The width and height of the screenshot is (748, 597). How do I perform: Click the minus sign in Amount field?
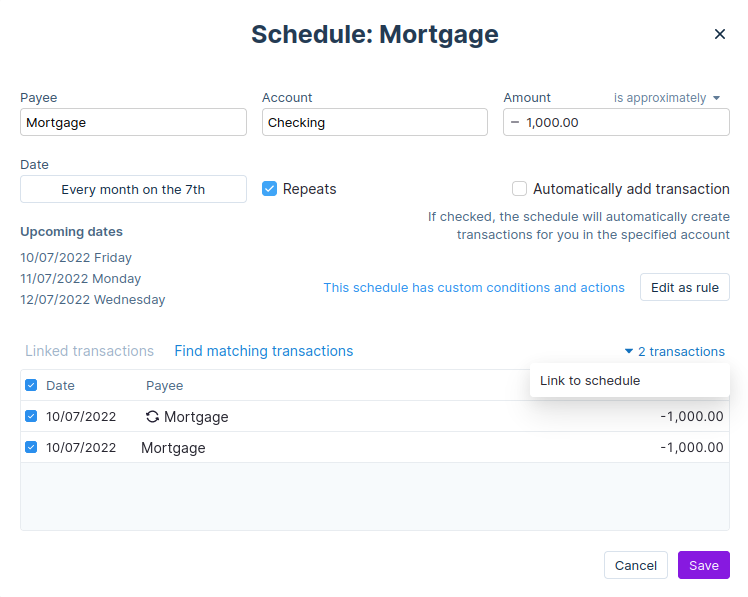(x=515, y=123)
